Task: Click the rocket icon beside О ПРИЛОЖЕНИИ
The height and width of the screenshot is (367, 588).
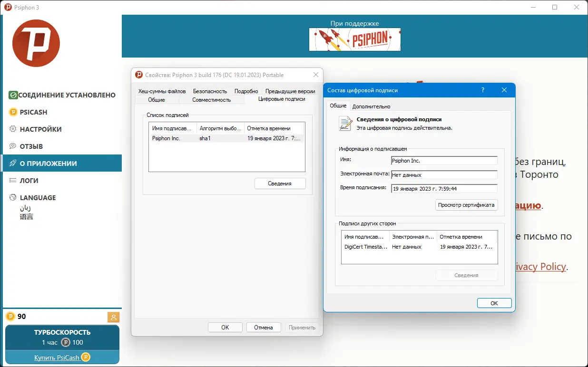Action: click(13, 164)
